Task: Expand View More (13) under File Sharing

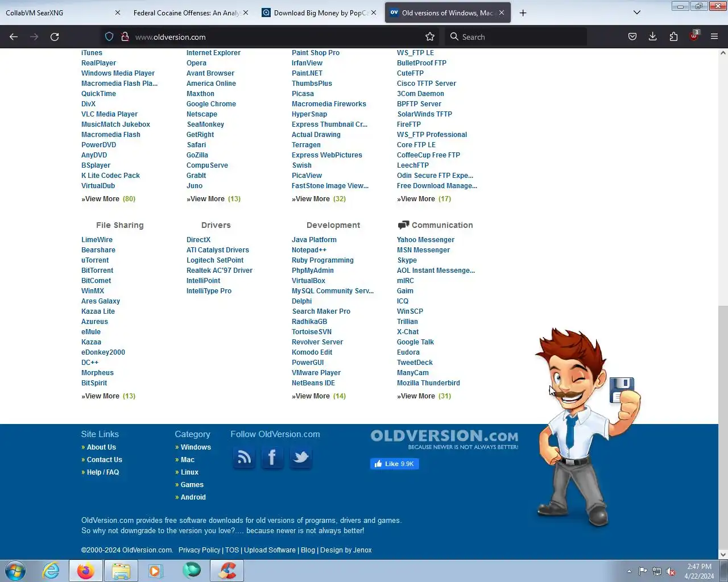Action: tap(108, 396)
